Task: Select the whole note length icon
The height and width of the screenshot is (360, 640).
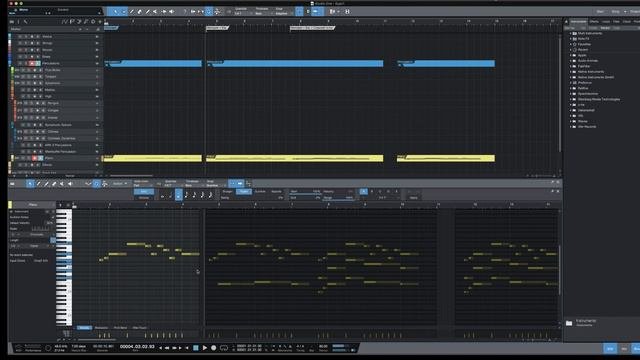Action: [x=162, y=196]
